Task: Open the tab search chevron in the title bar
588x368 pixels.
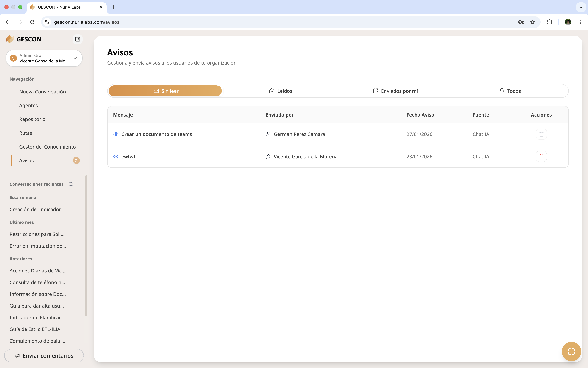Action: [581, 7]
